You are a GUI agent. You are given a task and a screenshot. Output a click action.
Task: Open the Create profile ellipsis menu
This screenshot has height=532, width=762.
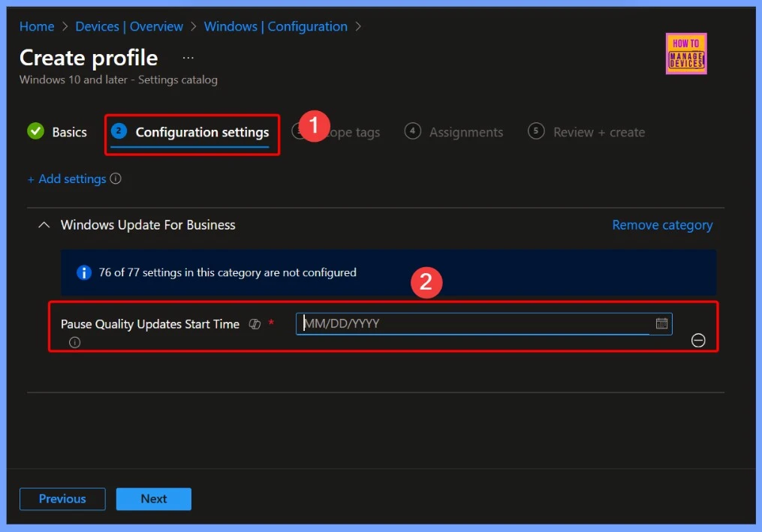pyautogui.click(x=188, y=58)
